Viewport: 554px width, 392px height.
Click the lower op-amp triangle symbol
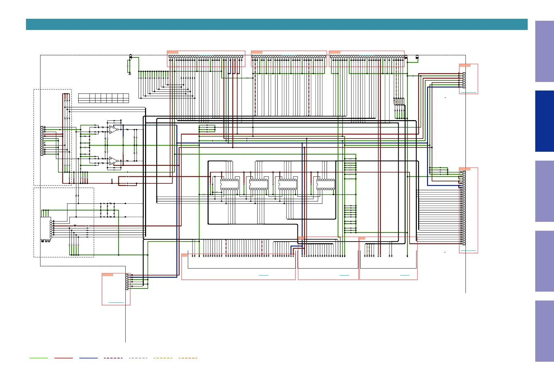click(113, 161)
